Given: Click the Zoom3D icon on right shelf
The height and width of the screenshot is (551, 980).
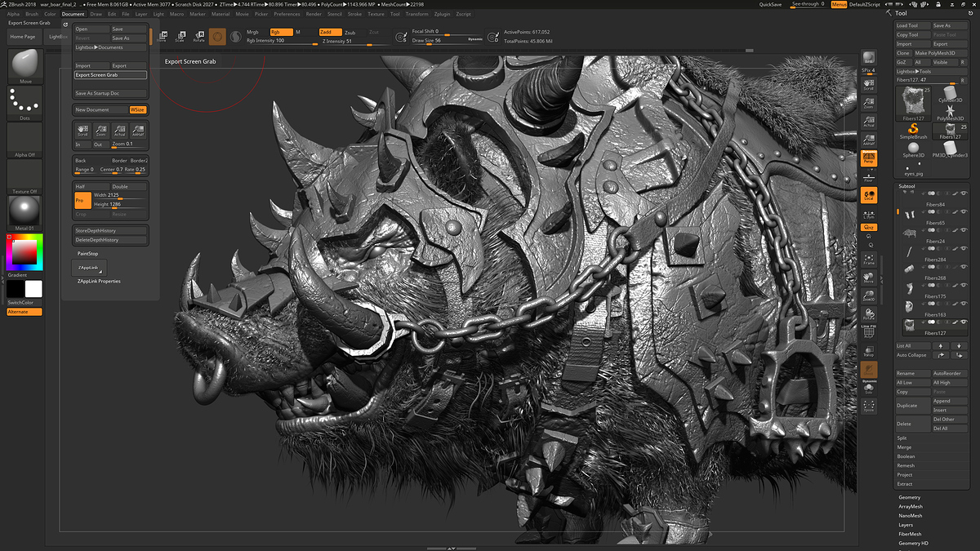Looking at the screenshot, I should click(869, 296).
